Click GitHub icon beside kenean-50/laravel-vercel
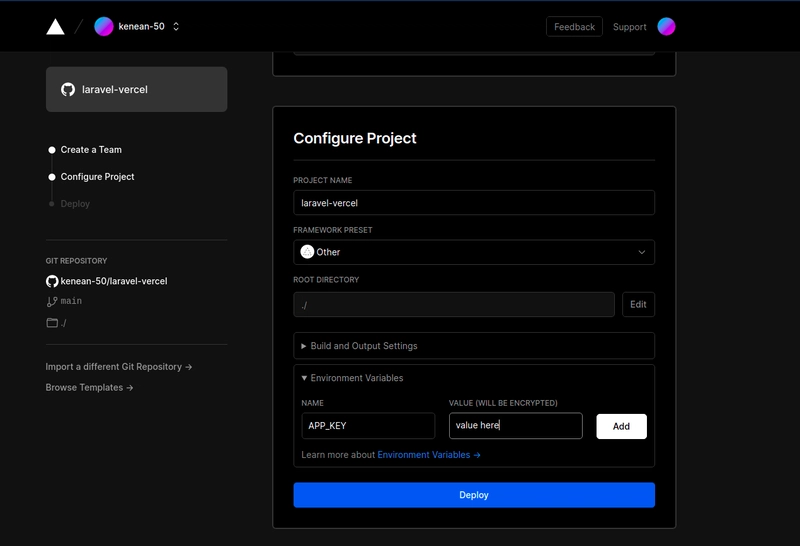The height and width of the screenshot is (546, 800). point(52,281)
